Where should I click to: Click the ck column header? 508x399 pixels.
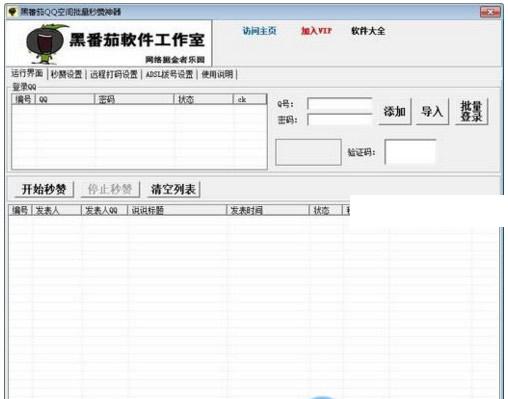click(x=250, y=99)
